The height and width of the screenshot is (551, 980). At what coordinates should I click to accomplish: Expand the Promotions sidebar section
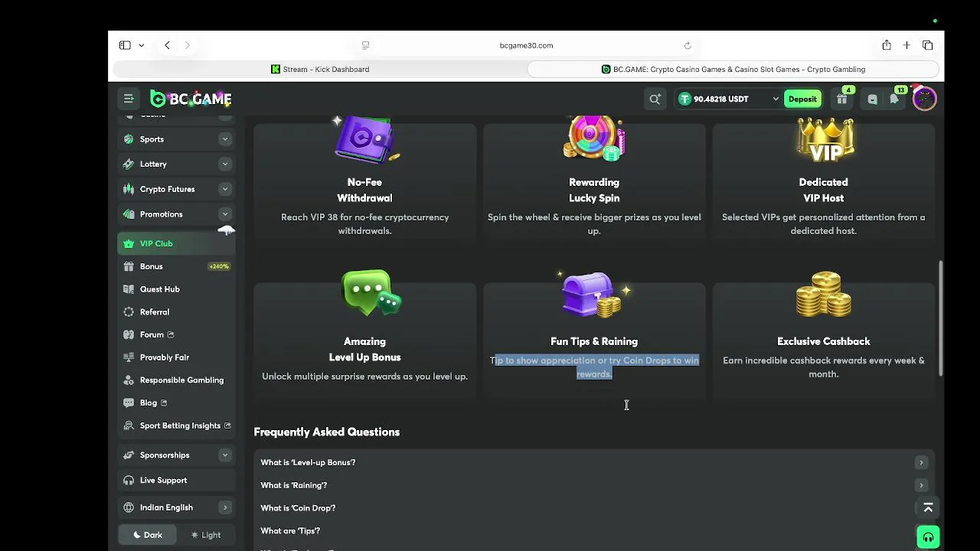(224, 214)
